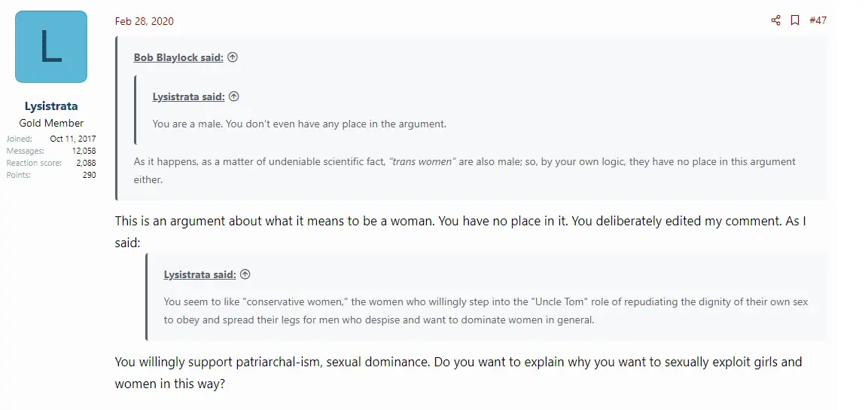Viewport: 868px width, 410px height.
Task: Click the share icon on post #47
Action: 776,20
